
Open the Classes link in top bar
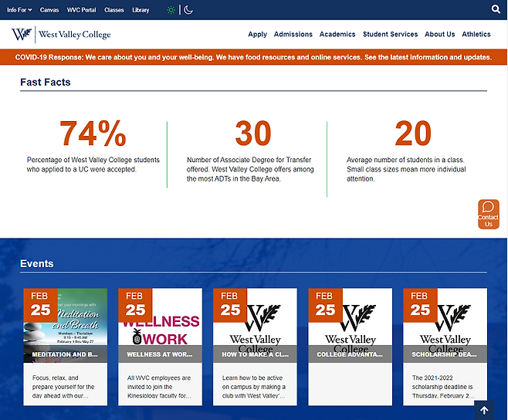pyautogui.click(x=113, y=10)
